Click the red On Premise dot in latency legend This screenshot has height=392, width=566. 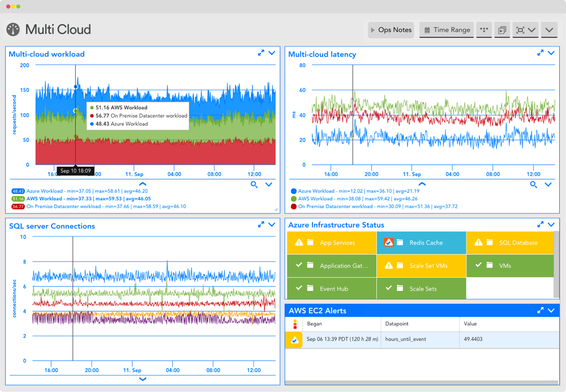294,206
